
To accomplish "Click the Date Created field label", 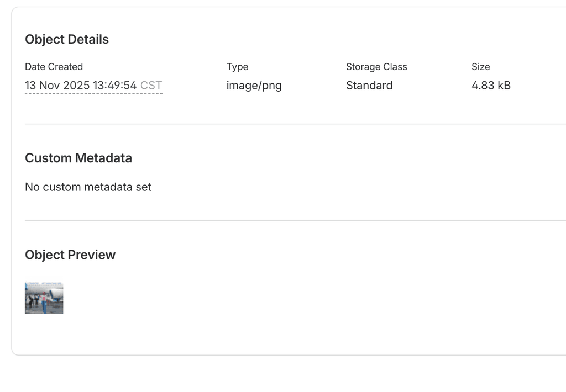I will click(54, 66).
